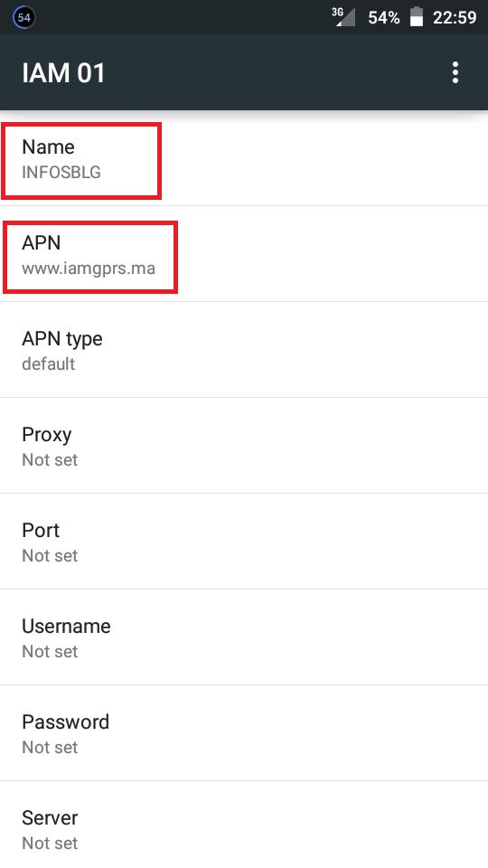Tap the INFOSBLG name value text
This screenshot has height=868, width=488.
pos(61,172)
